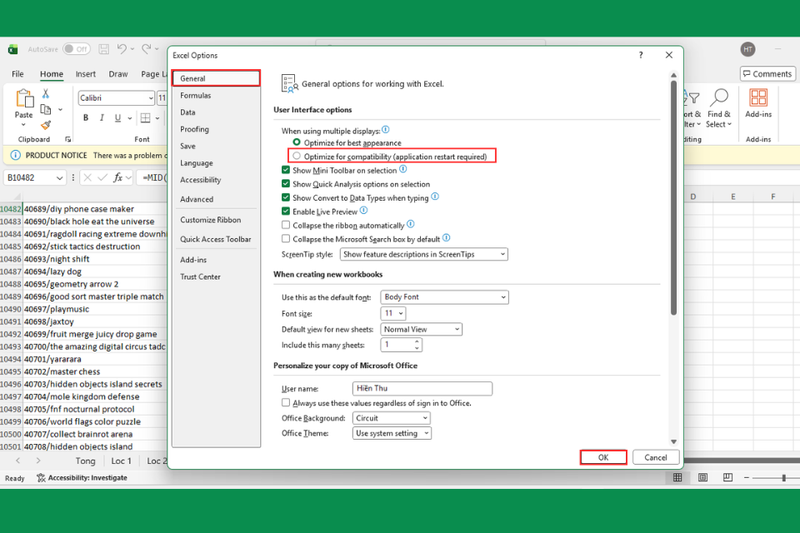The image size is (800, 533).
Task: Open the HT user account avatar
Action: pos(748,49)
